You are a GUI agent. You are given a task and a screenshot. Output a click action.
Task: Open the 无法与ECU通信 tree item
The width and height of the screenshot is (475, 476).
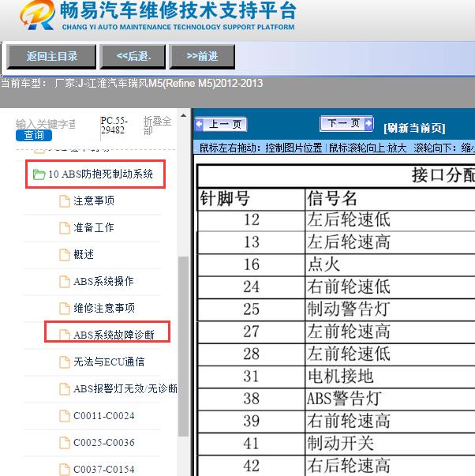(109, 362)
